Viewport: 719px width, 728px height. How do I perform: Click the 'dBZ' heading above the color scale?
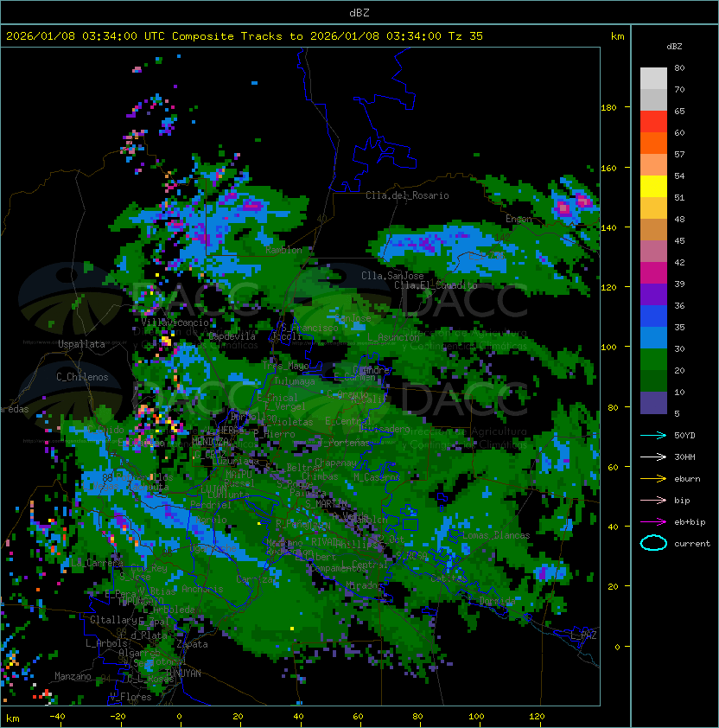coord(674,47)
